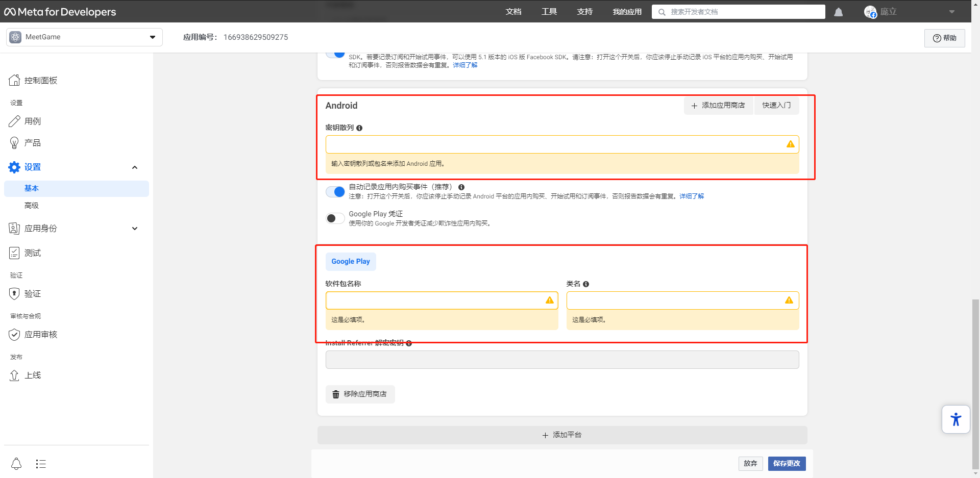
Task: Click 移除应用商店 button
Action: click(x=360, y=394)
